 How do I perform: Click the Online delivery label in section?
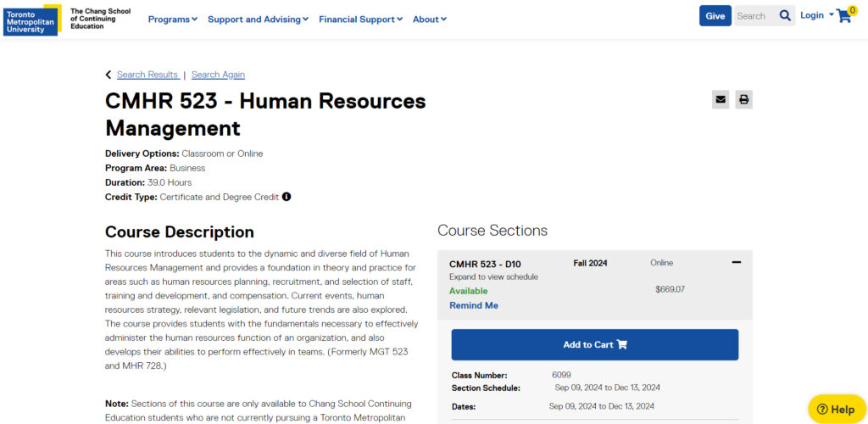click(662, 263)
